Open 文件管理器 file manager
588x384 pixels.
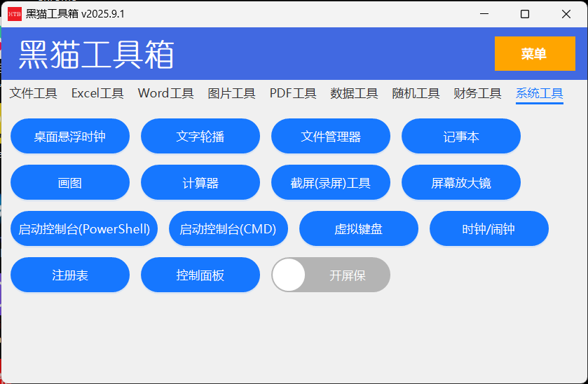click(331, 136)
